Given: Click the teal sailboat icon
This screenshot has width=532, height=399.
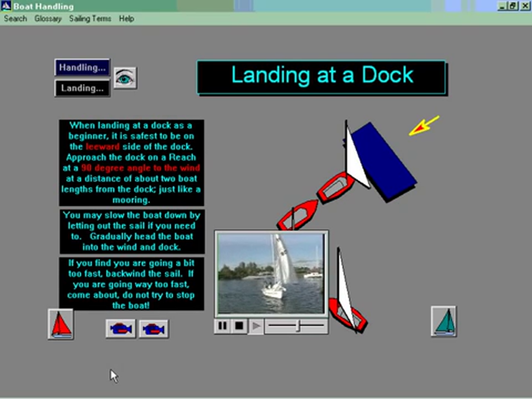Looking at the screenshot, I should point(443,321).
